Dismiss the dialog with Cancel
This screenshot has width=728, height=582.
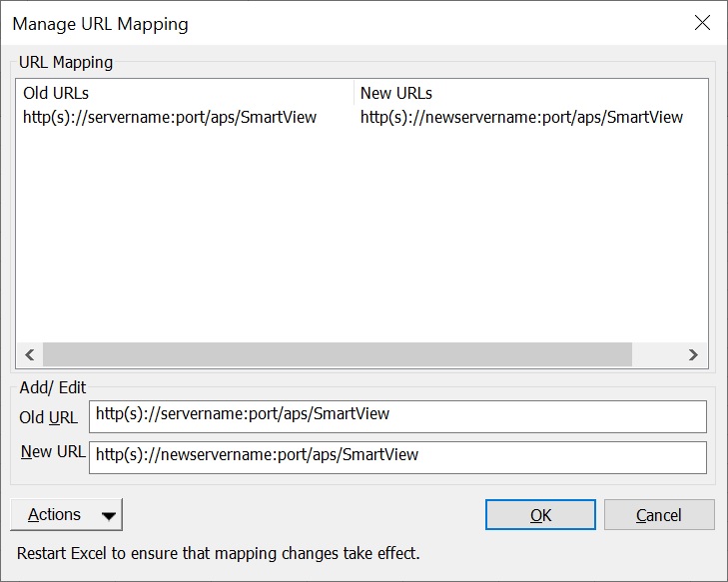[659, 515]
